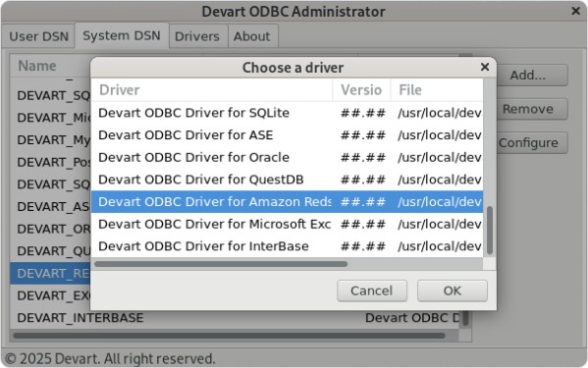This screenshot has width=588, height=368.
Task: Switch to the Drivers tab
Action: point(197,36)
